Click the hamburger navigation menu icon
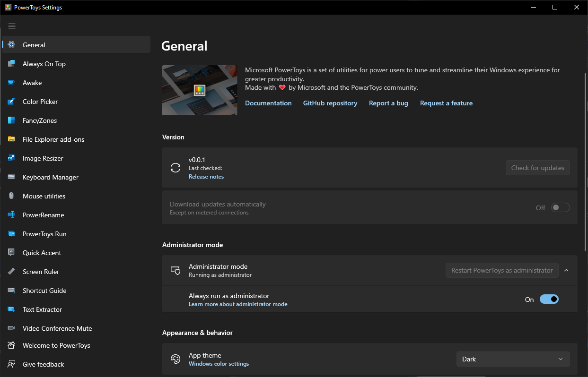 [x=12, y=26]
